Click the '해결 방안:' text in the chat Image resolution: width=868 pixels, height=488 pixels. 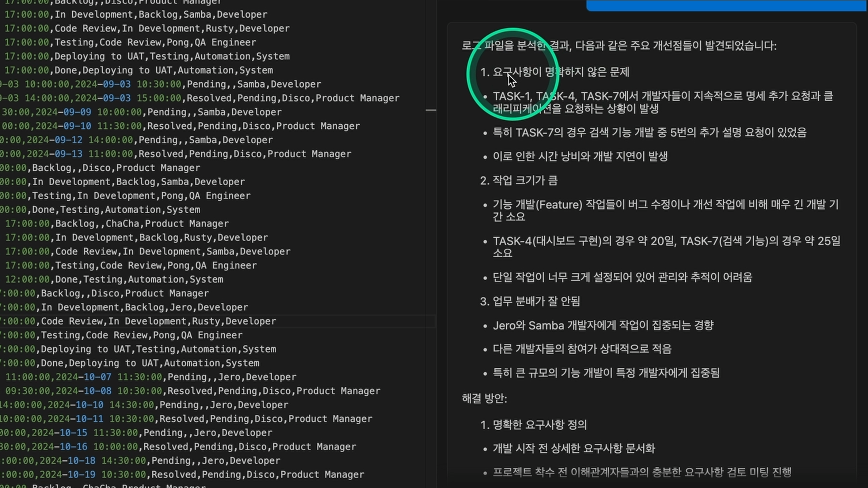click(x=484, y=399)
